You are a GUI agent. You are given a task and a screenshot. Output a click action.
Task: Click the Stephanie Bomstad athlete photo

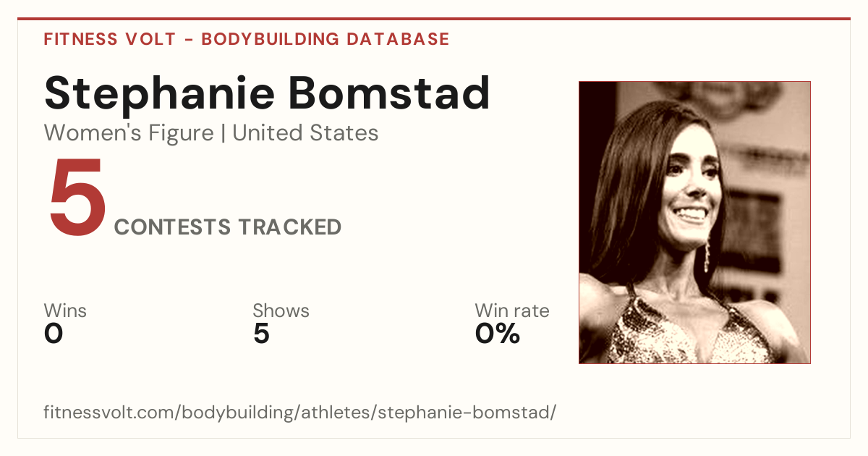[694, 222]
